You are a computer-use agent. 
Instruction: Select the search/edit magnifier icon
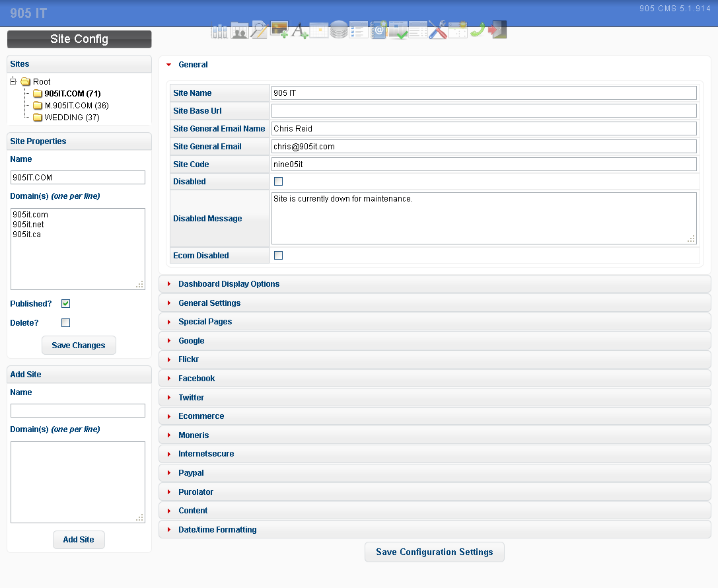point(259,30)
